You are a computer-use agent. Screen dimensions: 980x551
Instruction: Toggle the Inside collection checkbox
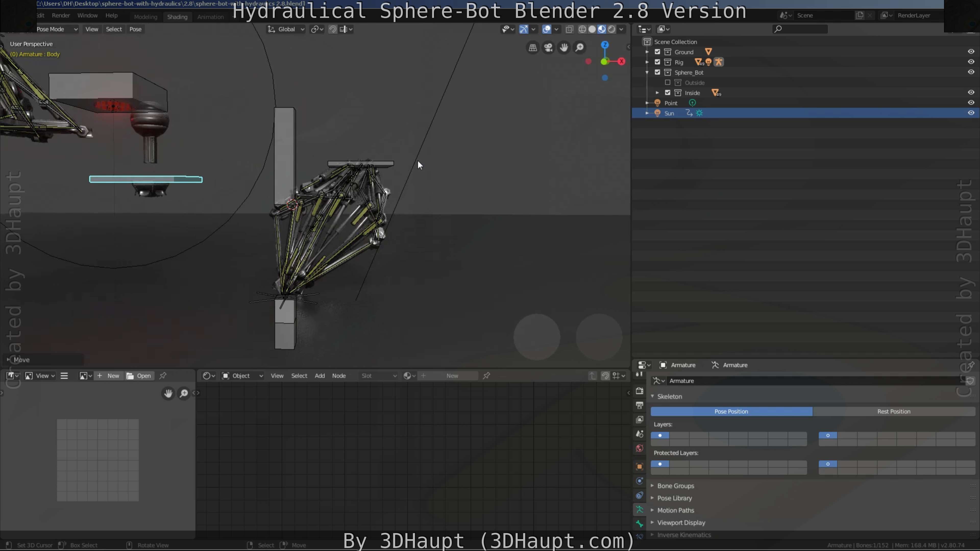pyautogui.click(x=668, y=93)
